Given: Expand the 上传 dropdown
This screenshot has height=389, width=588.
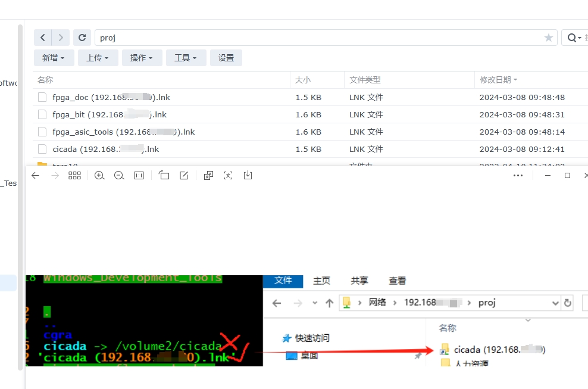Looking at the screenshot, I should click(x=98, y=58).
